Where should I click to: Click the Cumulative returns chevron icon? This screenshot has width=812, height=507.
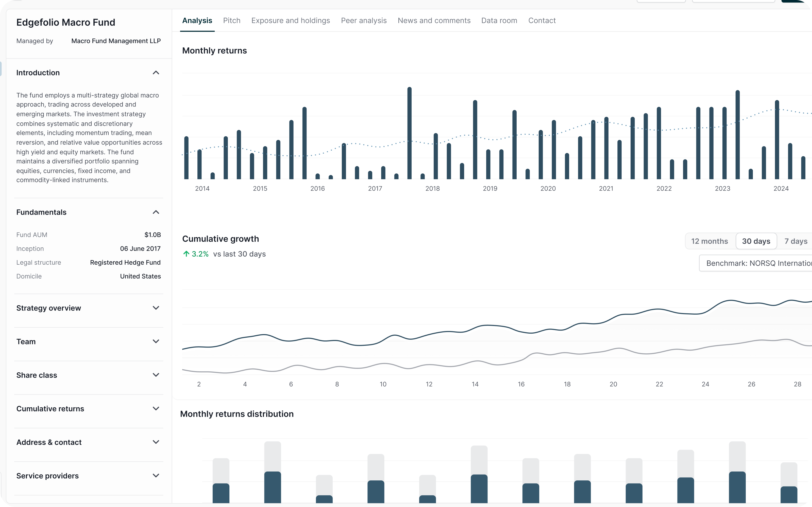156,408
